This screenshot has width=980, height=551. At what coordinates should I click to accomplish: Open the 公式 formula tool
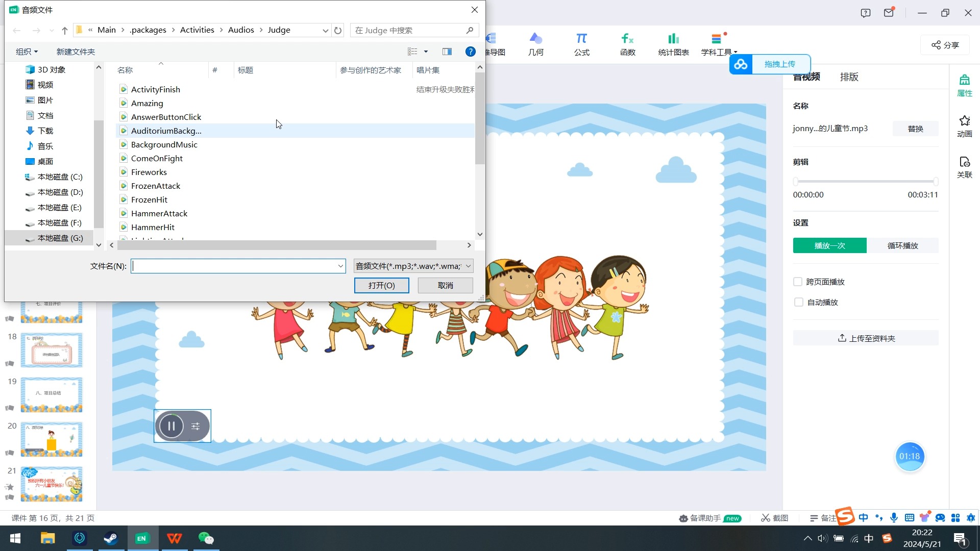pyautogui.click(x=581, y=44)
